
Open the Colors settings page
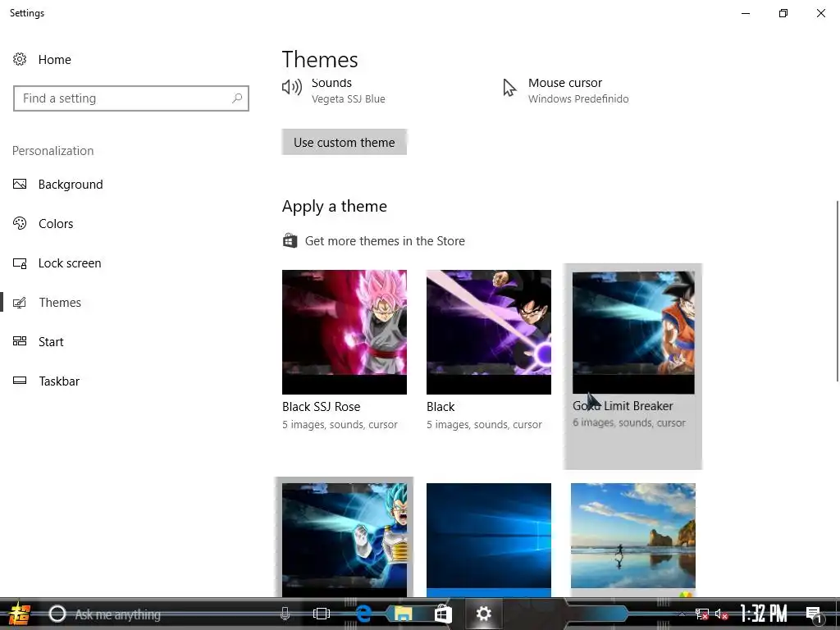(x=56, y=223)
